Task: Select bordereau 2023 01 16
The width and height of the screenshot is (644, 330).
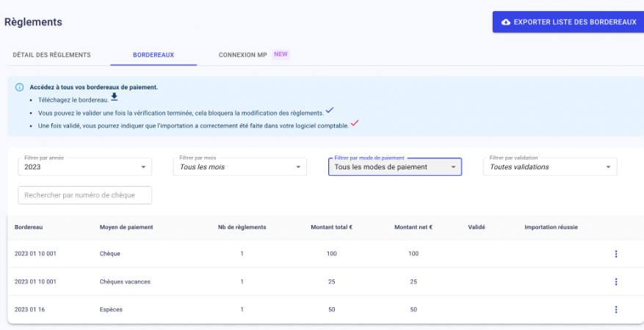Action: [x=29, y=309]
